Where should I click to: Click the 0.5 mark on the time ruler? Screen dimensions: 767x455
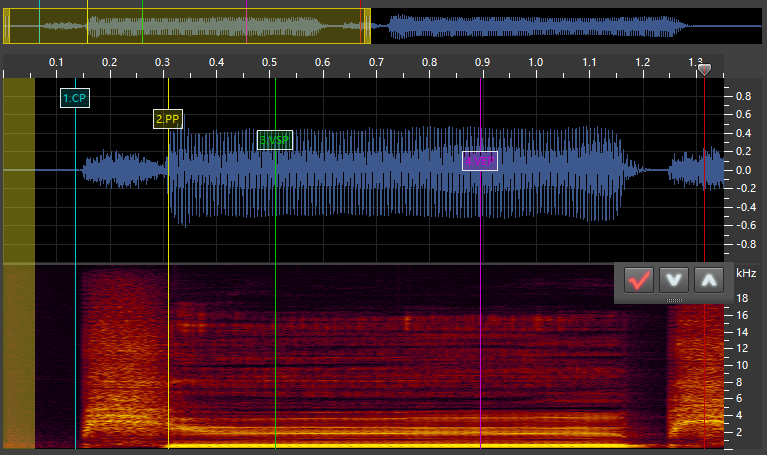pos(269,63)
